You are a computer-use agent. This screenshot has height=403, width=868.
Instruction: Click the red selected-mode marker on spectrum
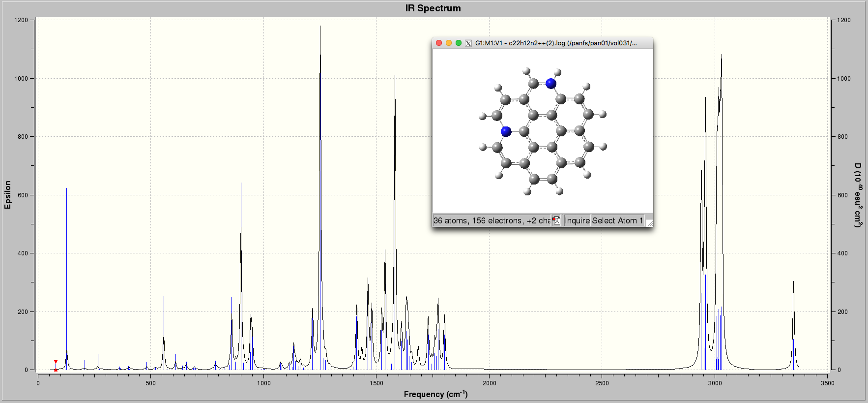click(56, 366)
